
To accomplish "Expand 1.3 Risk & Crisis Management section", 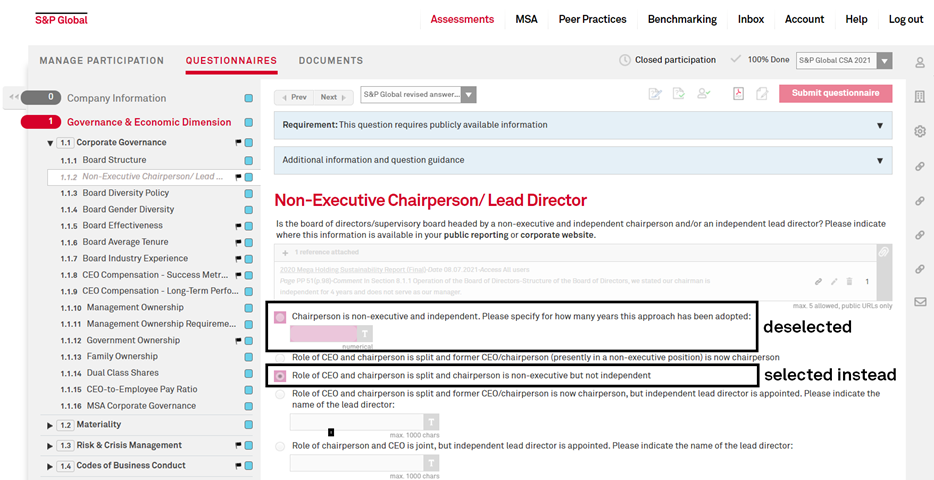I will point(50,446).
